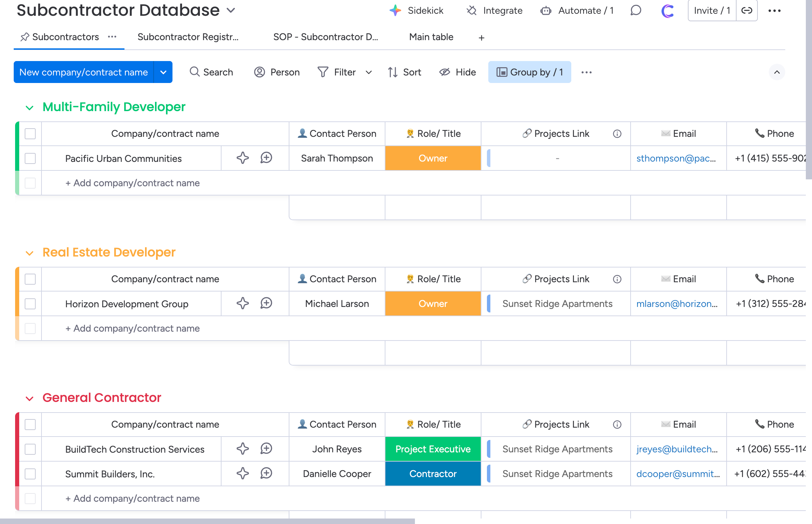The image size is (812, 524).
Task: Switch to the Main table tab
Action: (431, 37)
